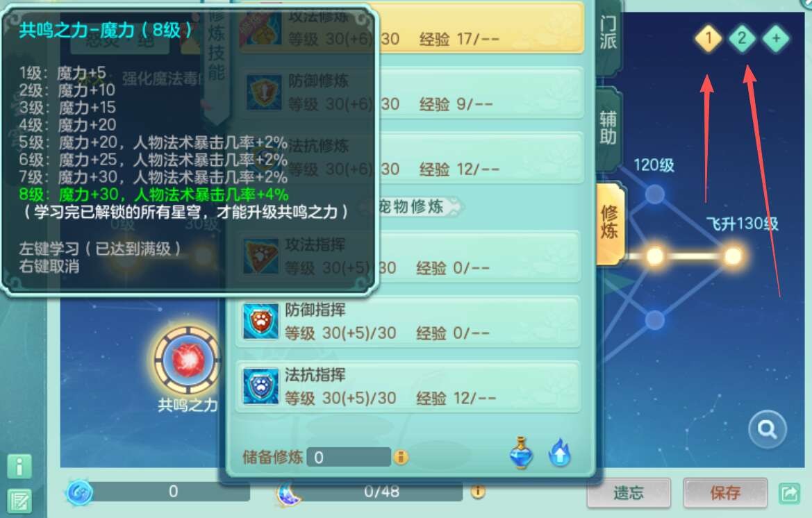Click the green info icon on left edge

click(19, 466)
